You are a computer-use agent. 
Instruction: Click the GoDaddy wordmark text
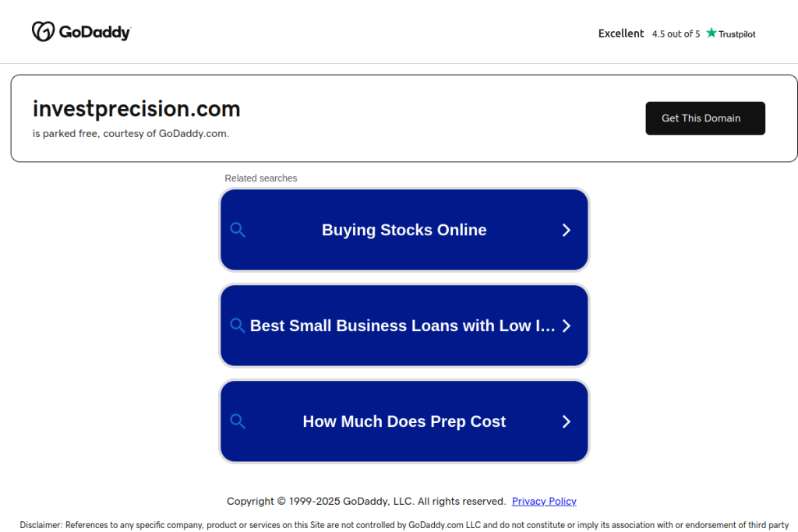point(94,32)
